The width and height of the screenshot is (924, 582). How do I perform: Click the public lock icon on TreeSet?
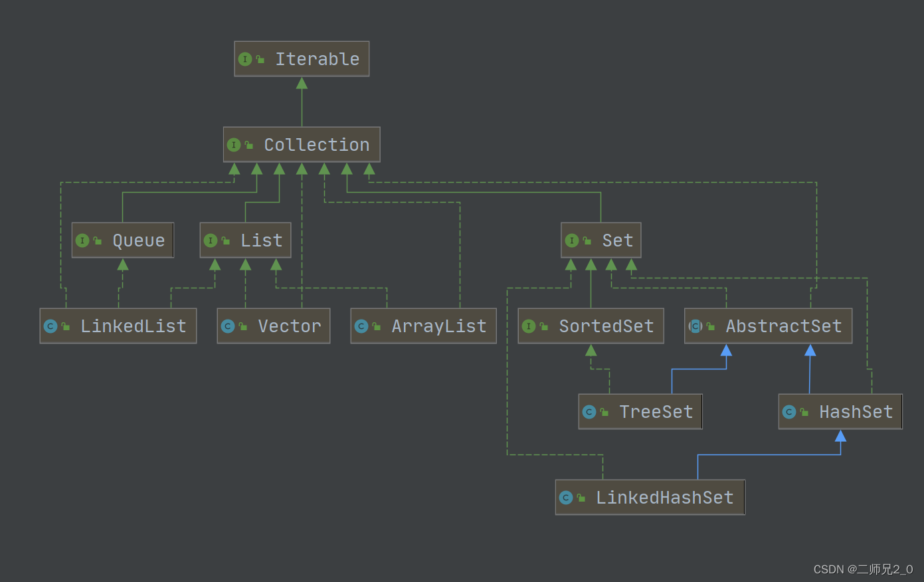pos(604,413)
